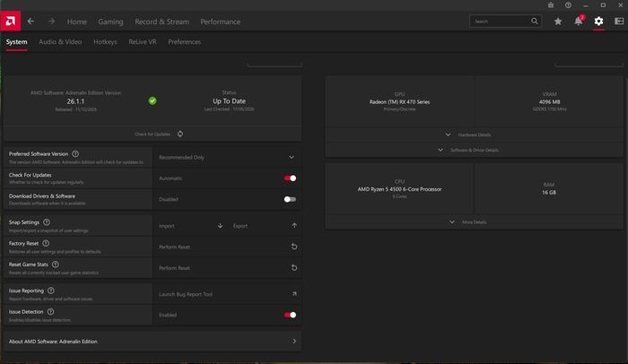The image size is (628, 364).
Task: Click Perform Reset for Factory Reset
Action: point(227,247)
